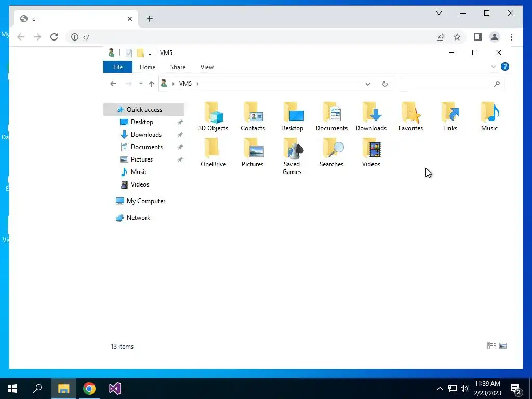
Task: Open Chrome from the taskbar
Action: [x=89, y=389]
